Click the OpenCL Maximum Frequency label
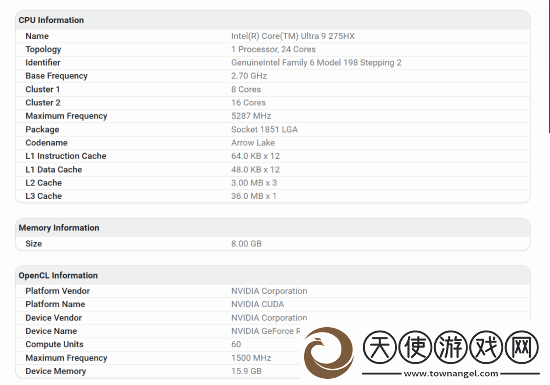The width and height of the screenshot is (550, 385). pyautogui.click(x=66, y=358)
